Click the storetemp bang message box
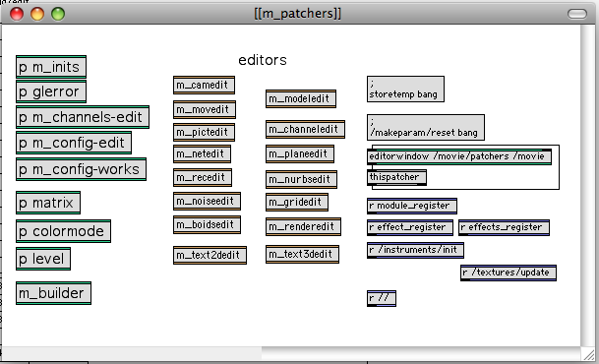599x364 pixels. 405,89
